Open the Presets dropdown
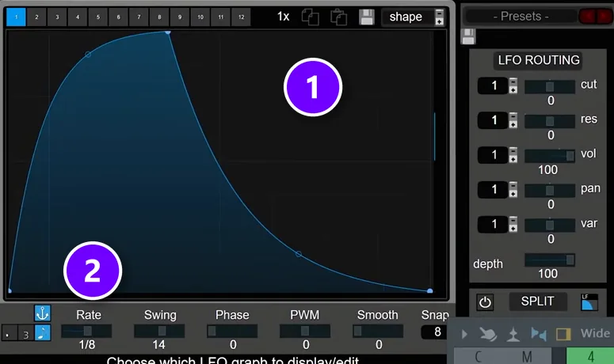 [x=521, y=17]
